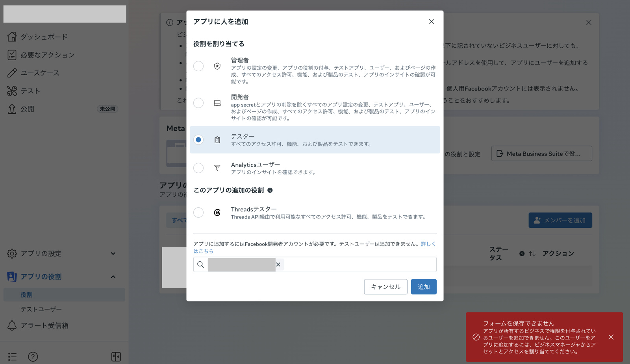Click the メンバーを追加 button
Viewport: 630px width, 364px height.
pyautogui.click(x=560, y=220)
